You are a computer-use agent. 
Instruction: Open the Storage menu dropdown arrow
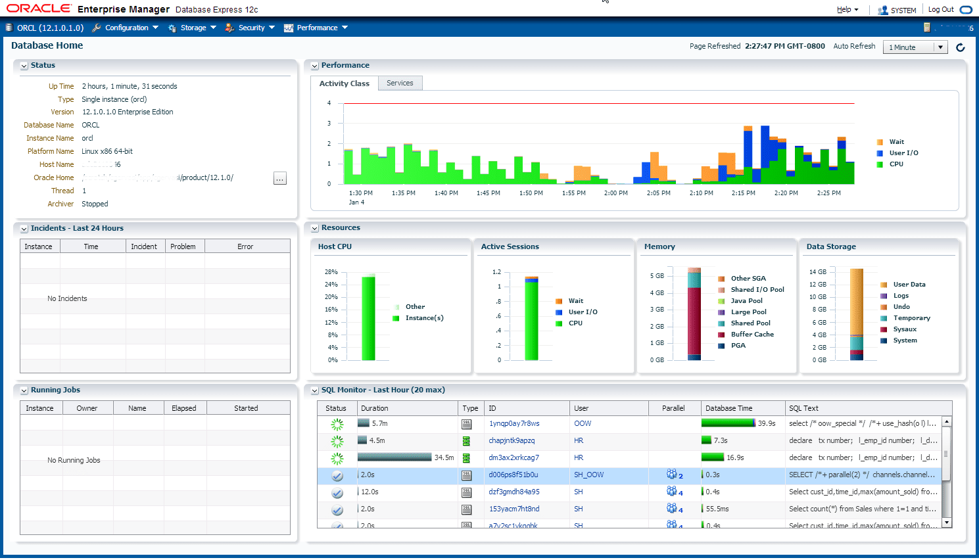click(x=214, y=28)
